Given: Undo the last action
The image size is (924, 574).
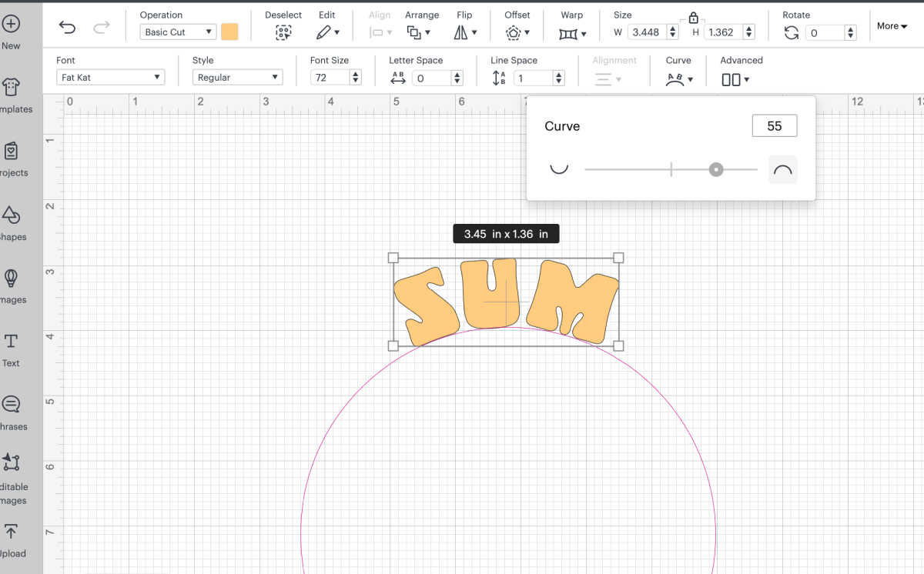Looking at the screenshot, I should pos(68,28).
